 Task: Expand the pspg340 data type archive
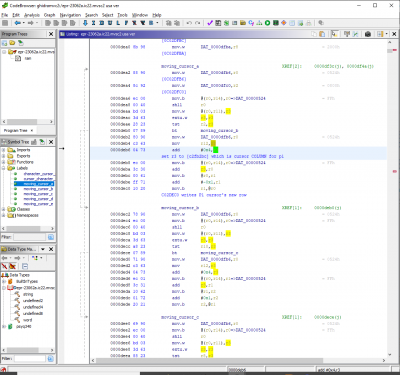[4, 327]
